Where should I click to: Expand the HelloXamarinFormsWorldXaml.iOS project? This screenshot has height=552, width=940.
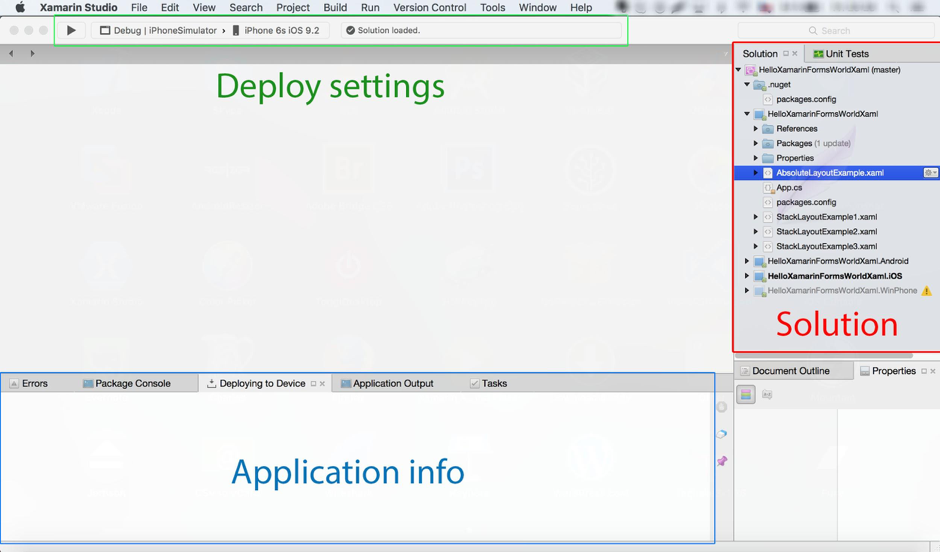click(x=747, y=276)
